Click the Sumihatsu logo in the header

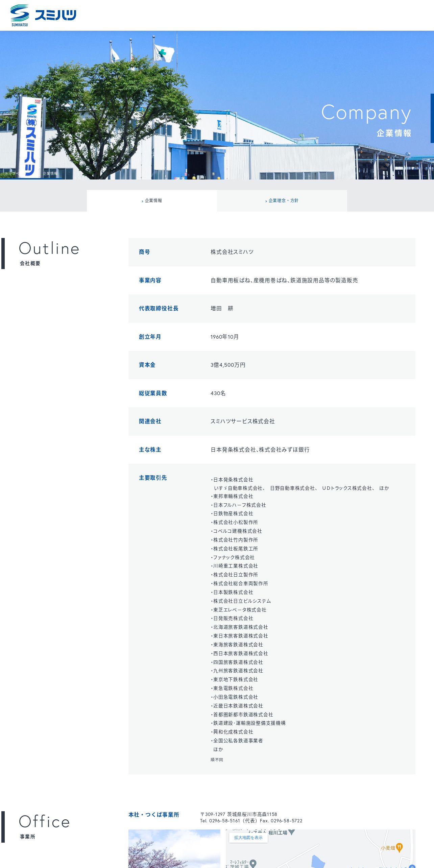43,15
